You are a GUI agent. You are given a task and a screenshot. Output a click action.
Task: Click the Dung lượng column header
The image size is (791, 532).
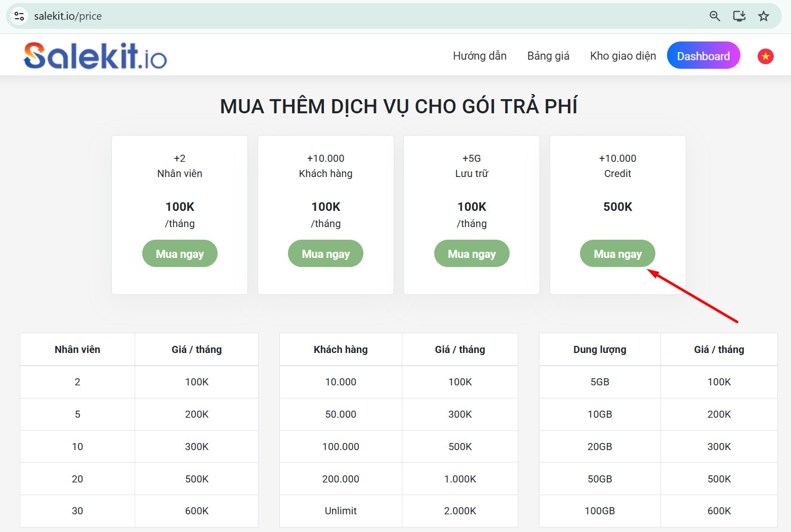(x=600, y=349)
